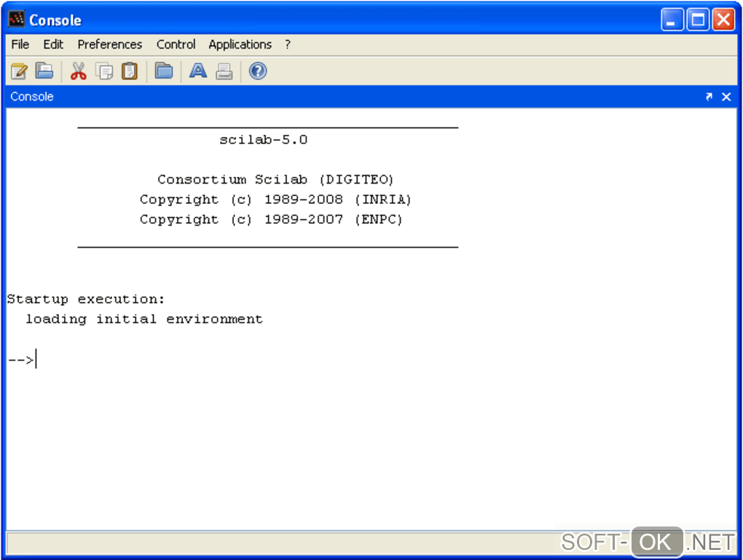The height and width of the screenshot is (560, 743).
Task: Open the File menu
Action: tap(20, 44)
